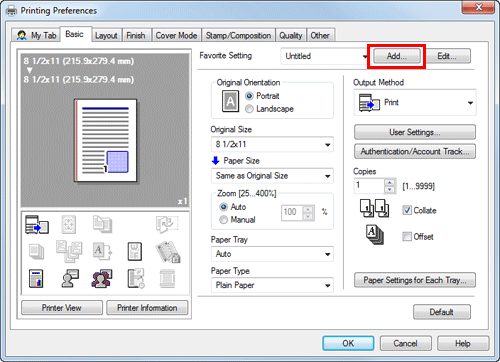Choose Auto zoom radio button
Image resolution: width=500 pixels, height=362 pixels.
tap(223, 207)
